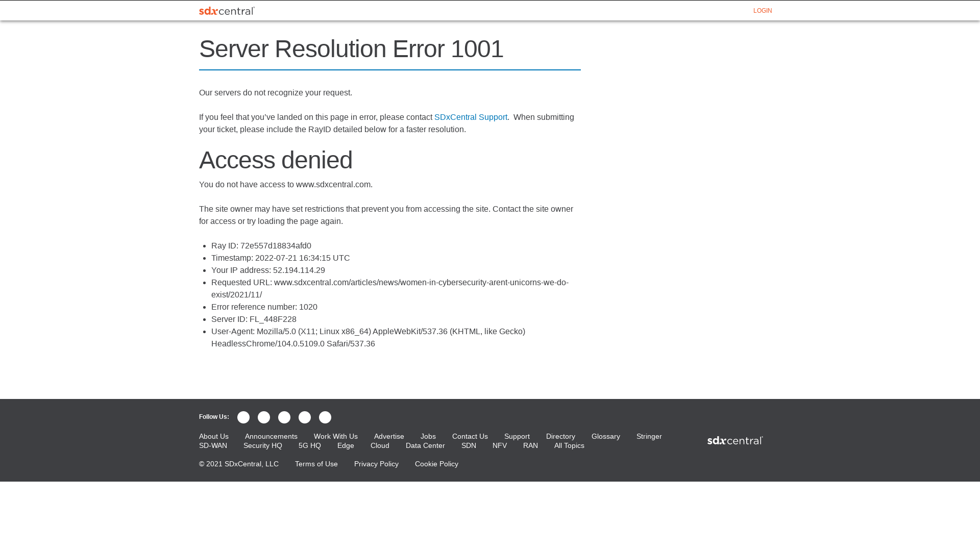Click Error reference number: 1020
Viewport: 980px width, 551px height.
tap(264, 307)
